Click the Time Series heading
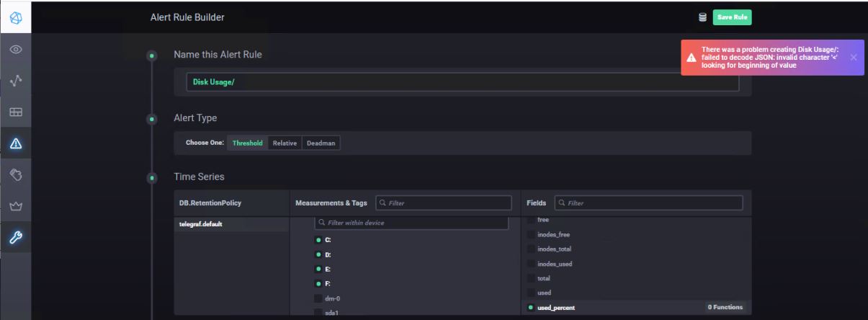Screen dimensions: 868x320 pyautogui.click(x=199, y=177)
